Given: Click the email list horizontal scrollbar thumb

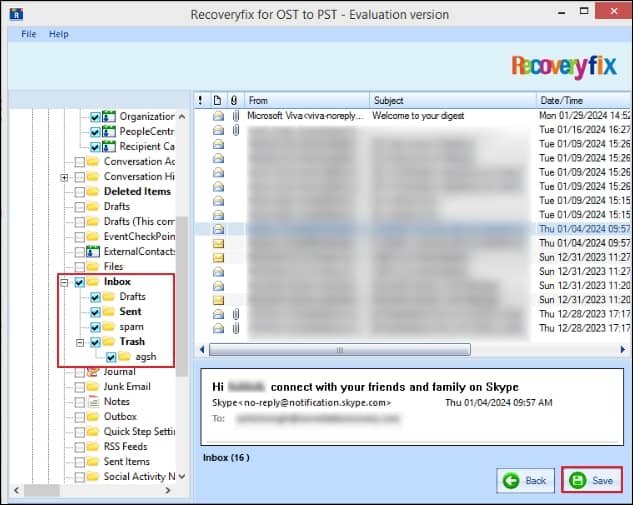Looking at the screenshot, I should (340, 350).
